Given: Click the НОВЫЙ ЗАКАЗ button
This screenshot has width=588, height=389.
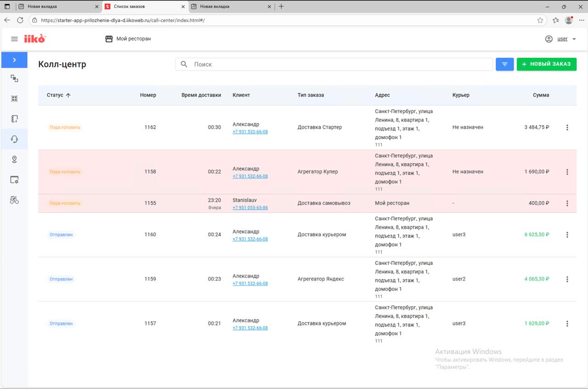Looking at the screenshot, I should [546, 64].
